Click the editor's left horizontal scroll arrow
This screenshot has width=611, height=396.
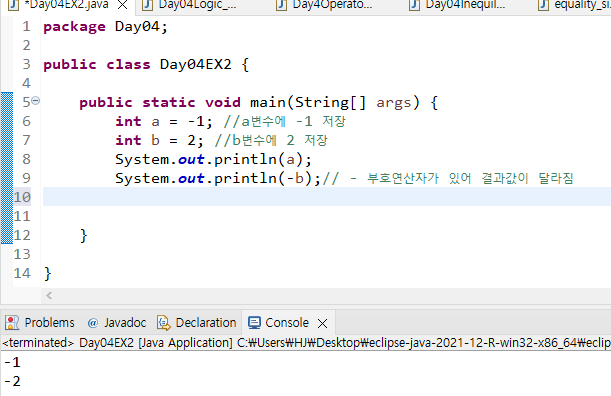click(x=49, y=295)
